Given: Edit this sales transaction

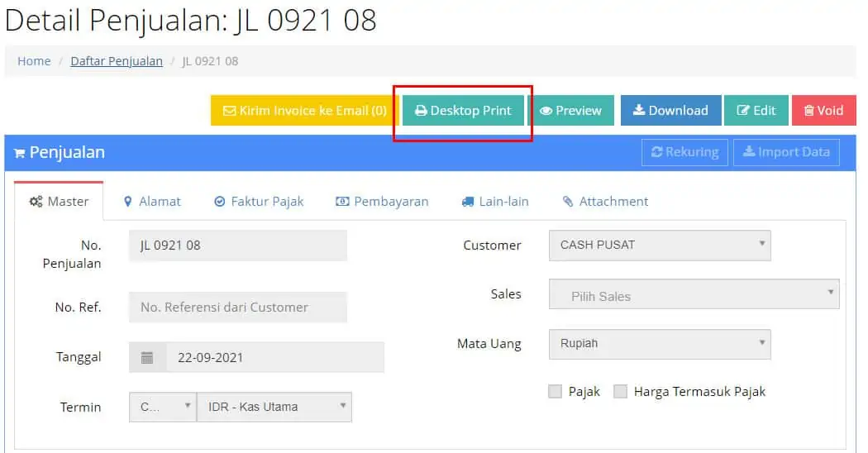Looking at the screenshot, I should click(x=756, y=110).
